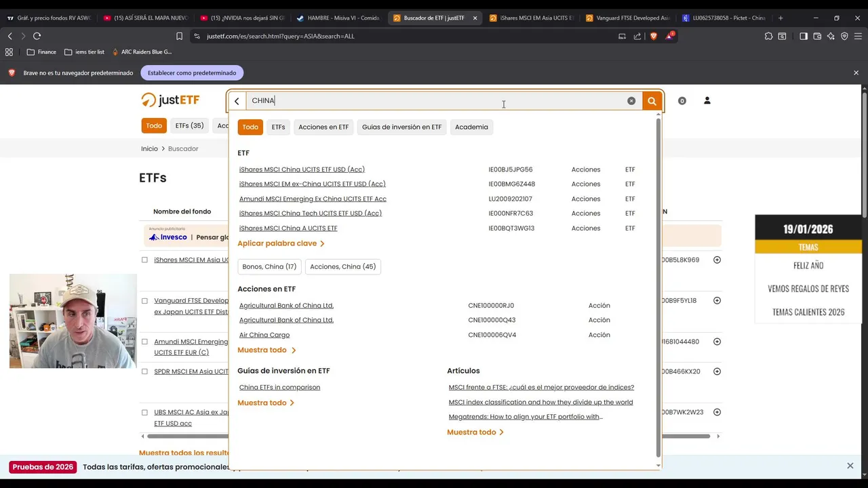Screen dimensions: 868x488
Task: Close the Pruebas de 2026 banner
Action: point(850,466)
